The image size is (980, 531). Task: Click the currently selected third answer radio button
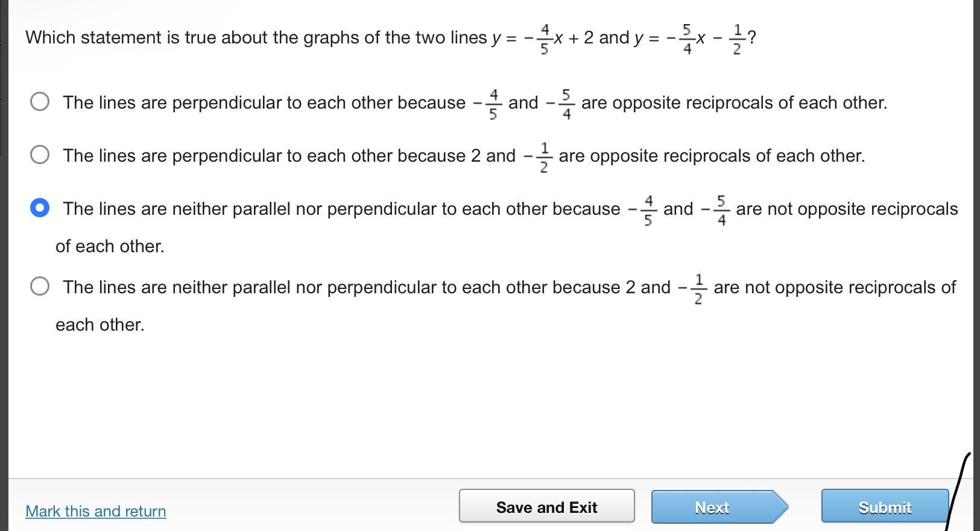40,208
